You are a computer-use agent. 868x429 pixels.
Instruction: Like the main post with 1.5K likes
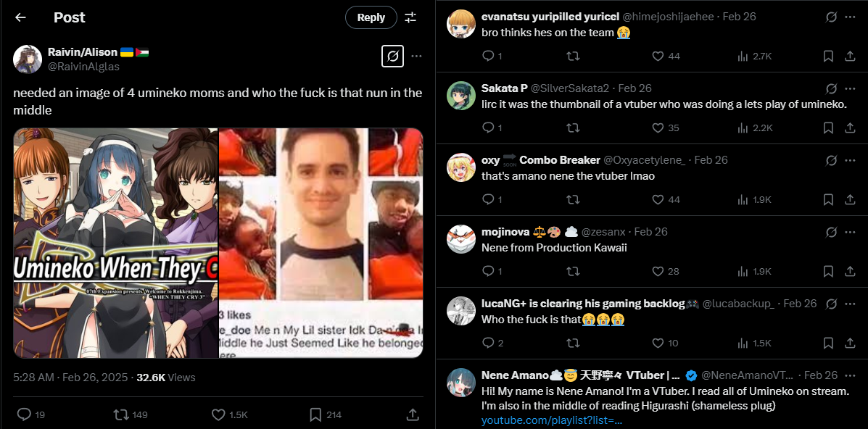click(x=229, y=414)
